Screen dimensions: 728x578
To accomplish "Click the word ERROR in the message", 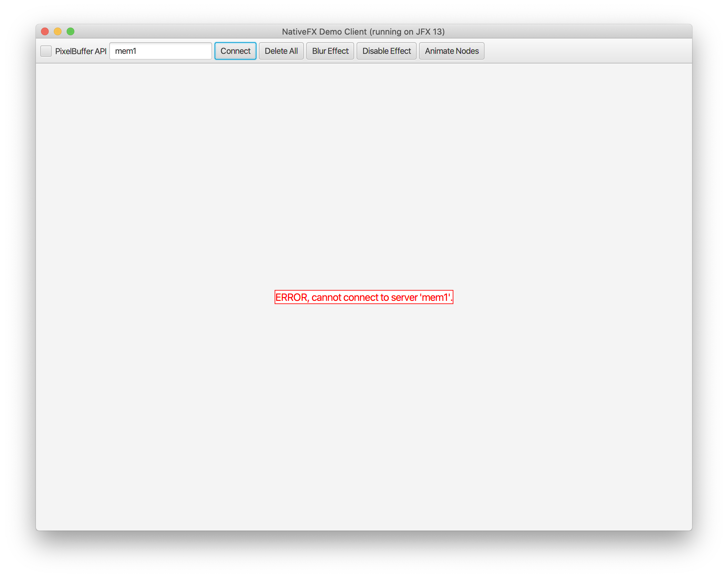I will (291, 297).
